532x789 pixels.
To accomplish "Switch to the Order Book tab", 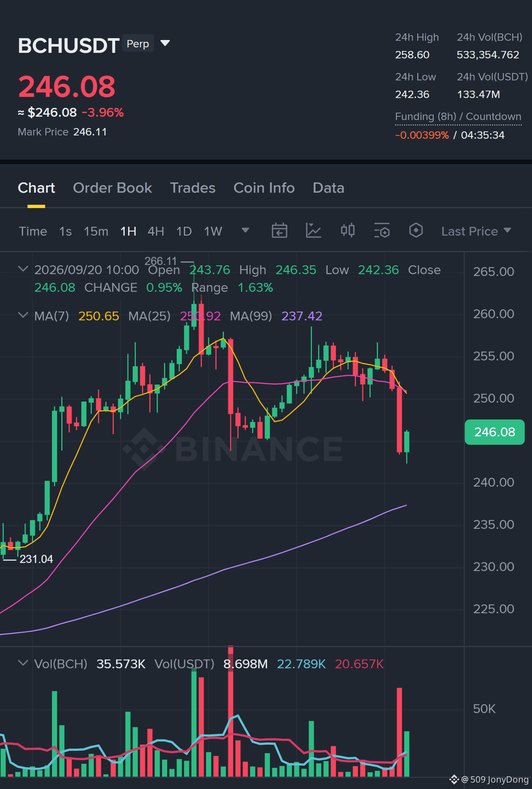I will point(112,188).
